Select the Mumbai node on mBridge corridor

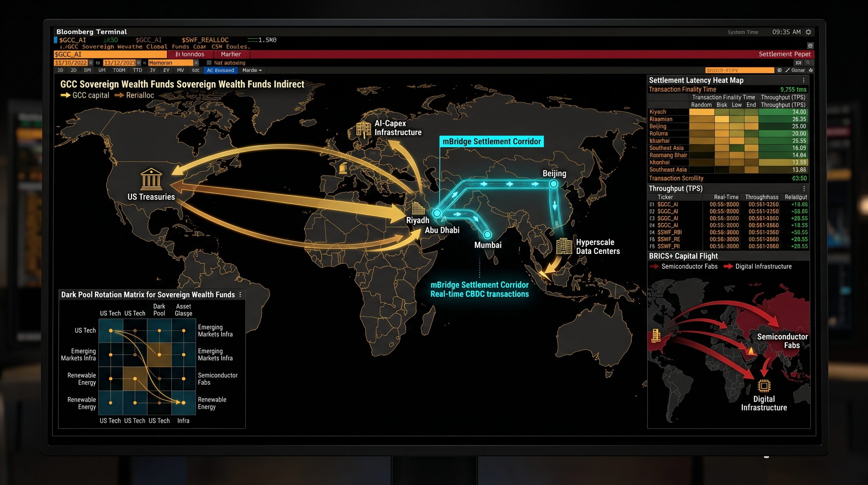tap(488, 235)
